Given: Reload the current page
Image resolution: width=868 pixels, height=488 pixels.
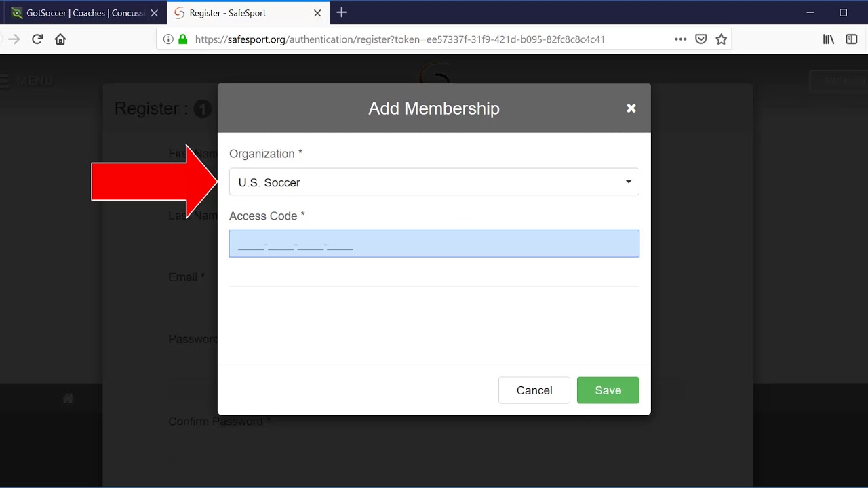Looking at the screenshot, I should (x=37, y=39).
